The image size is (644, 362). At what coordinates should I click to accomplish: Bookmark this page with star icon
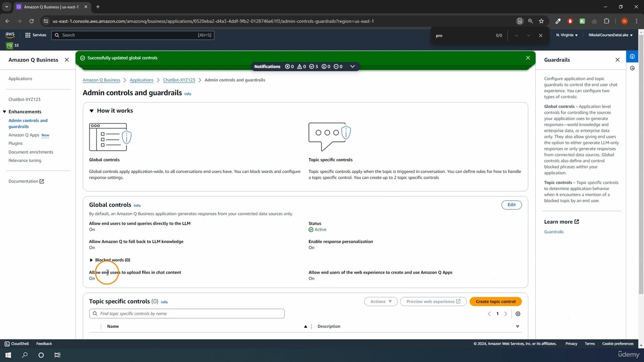(541, 21)
